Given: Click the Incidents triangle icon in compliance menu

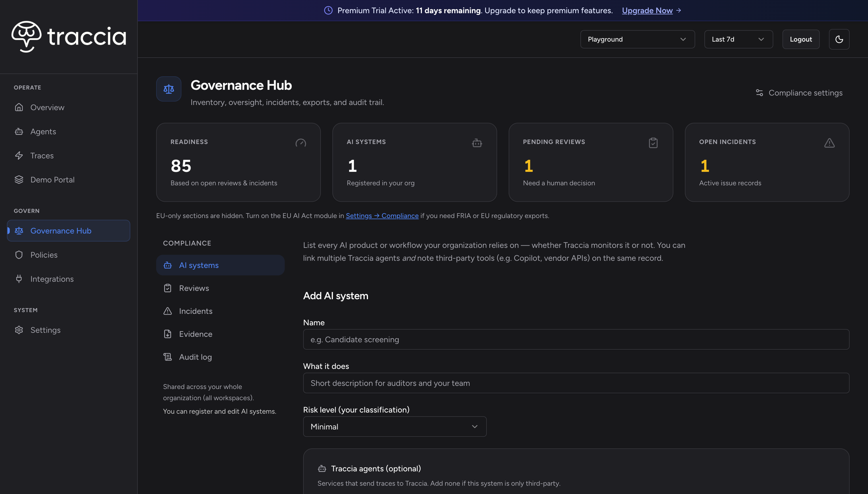Looking at the screenshot, I should 168,311.
